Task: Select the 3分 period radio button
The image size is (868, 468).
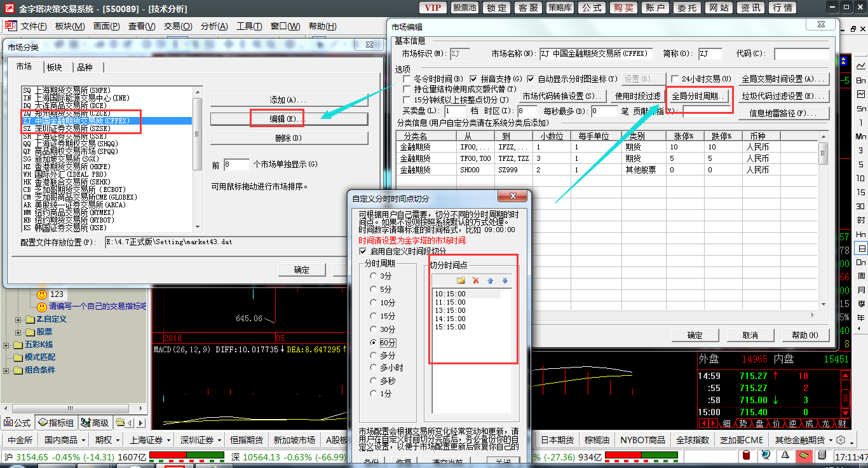Action: (374, 276)
